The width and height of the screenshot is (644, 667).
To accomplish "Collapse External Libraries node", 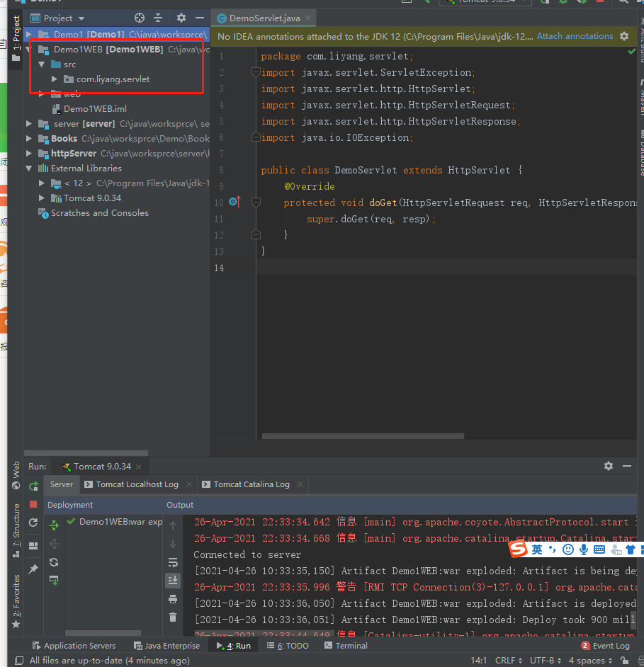I will click(x=29, y=169).
